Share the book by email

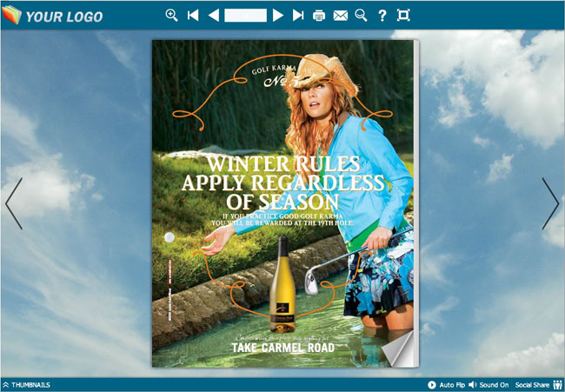[x=340, y=16]
